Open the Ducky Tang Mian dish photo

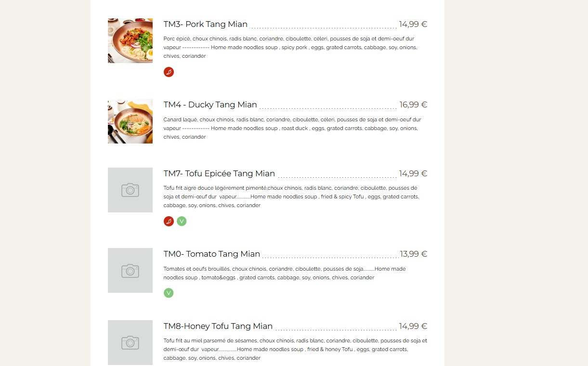(x=130, y=121)
